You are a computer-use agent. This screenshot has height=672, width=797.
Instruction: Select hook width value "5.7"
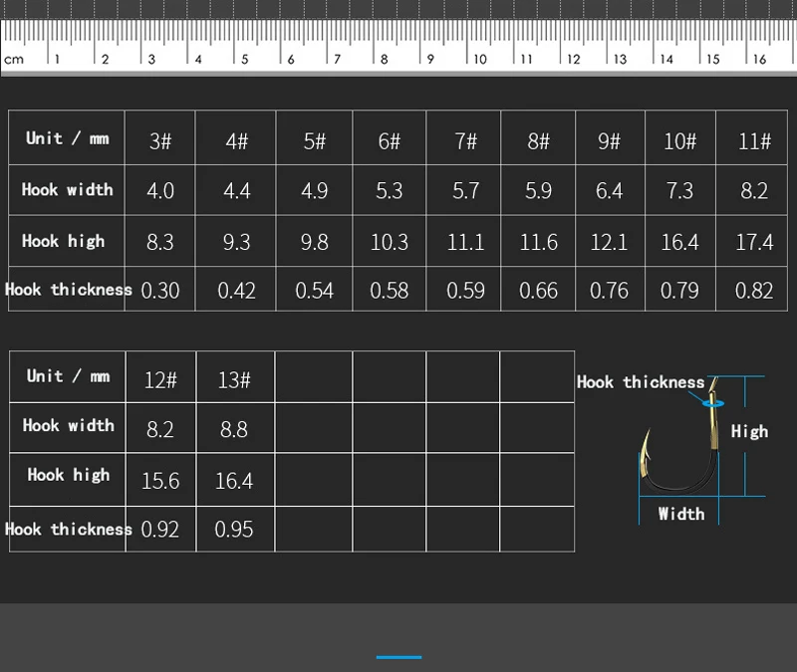click(465, 191)
